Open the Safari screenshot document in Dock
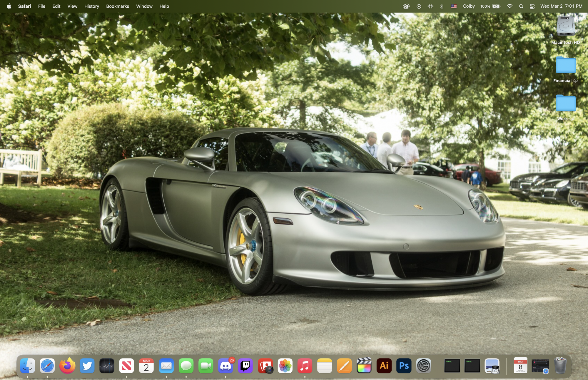Image resolution: width=588 pixels, height=380 pixels. [540, 366]
